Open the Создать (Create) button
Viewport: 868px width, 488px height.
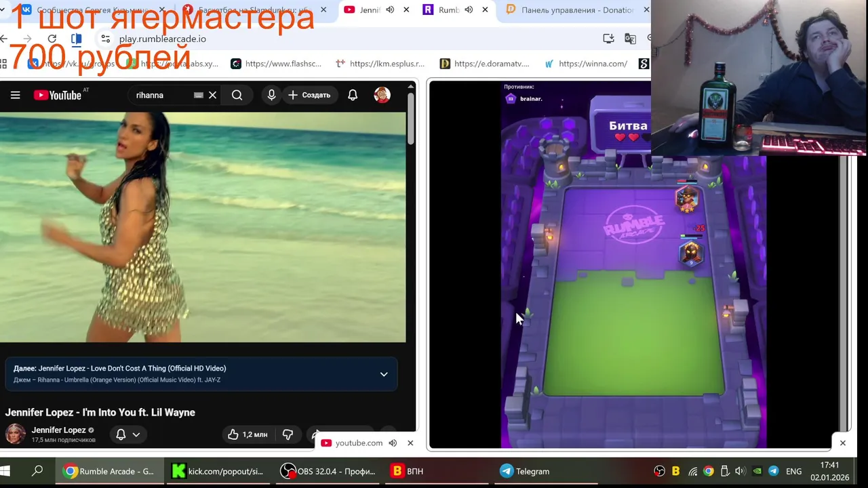tap(309, 95)
